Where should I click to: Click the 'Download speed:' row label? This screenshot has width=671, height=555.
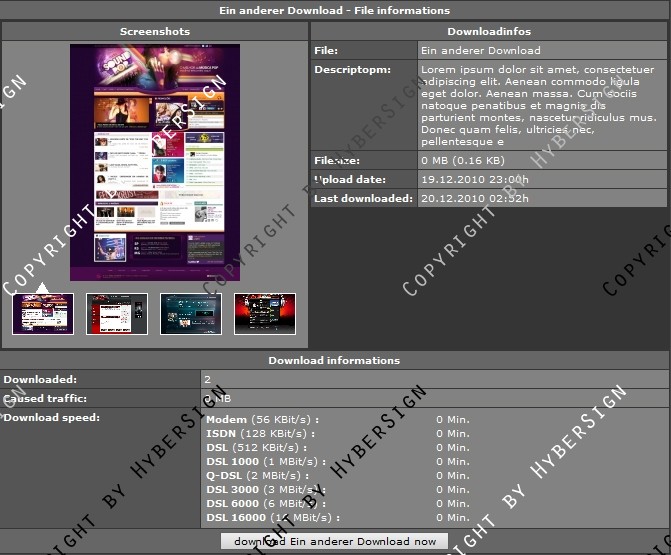(45, 417)
